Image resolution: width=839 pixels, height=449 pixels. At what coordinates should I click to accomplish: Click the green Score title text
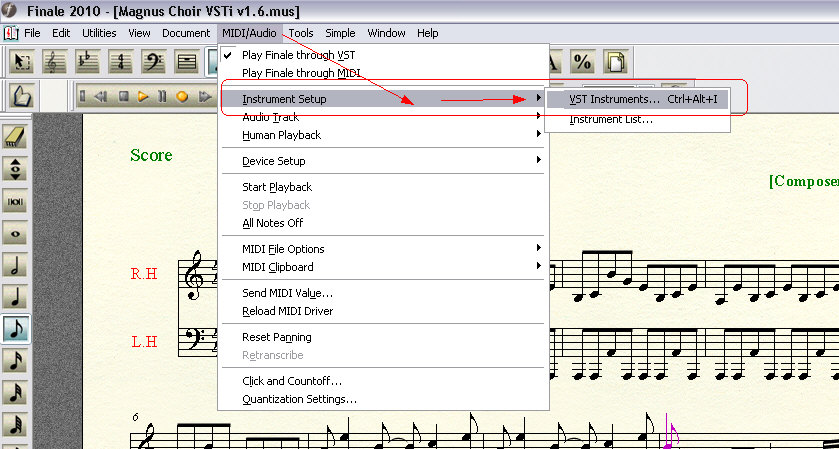(151, 155)
